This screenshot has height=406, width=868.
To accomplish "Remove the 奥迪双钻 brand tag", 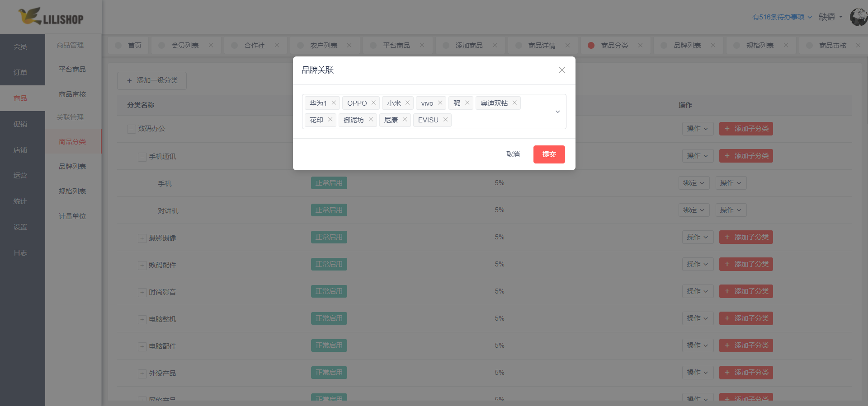I will coord(514,103).
